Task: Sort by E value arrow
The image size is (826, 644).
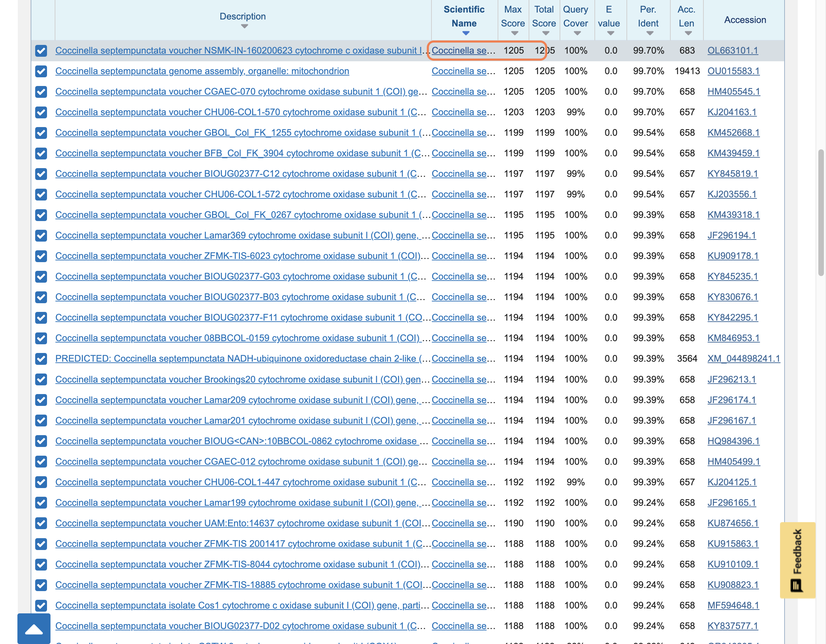Action: [610, 34]
